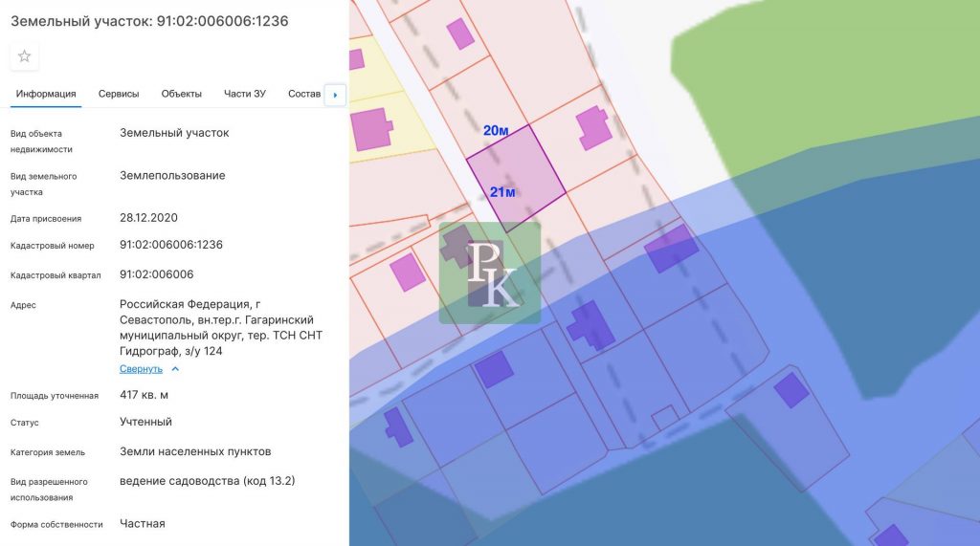Select the Части ЗУ tab
Image resolution: width=980 pixels, height=546 pixels.
(x=245, y=94)
